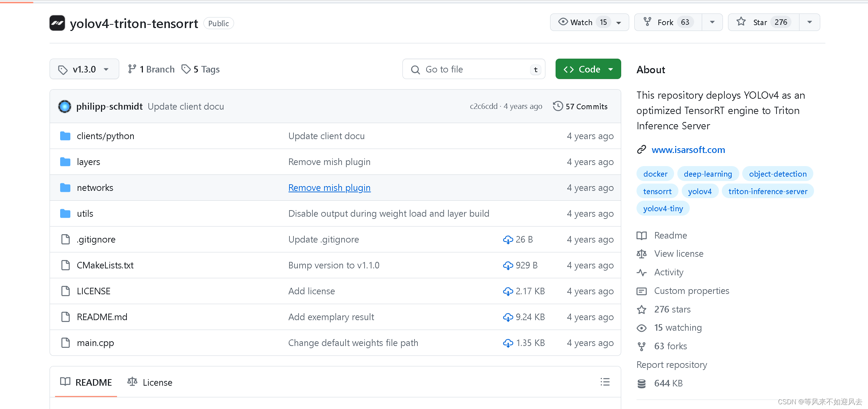Expand the Fork options dropdown arrow

pos(712,22)
